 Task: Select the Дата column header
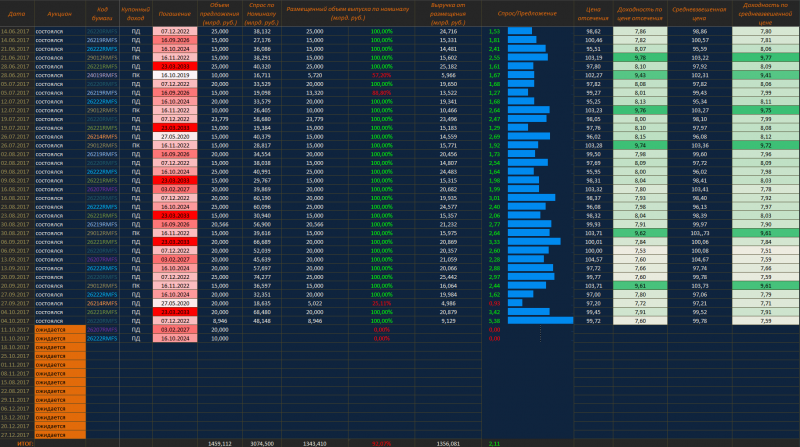(x=16, y=14)
